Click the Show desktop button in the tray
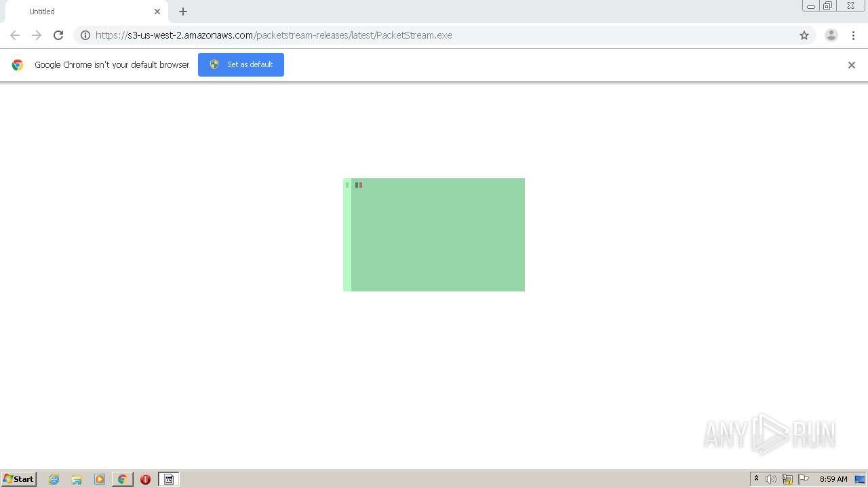868x488 pixels. [860, 479]
